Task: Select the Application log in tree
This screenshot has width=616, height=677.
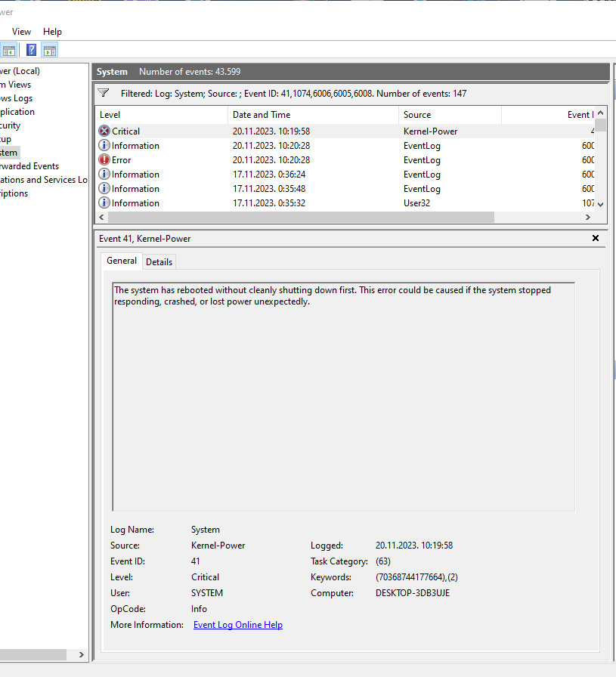Action: coord(17,112)
